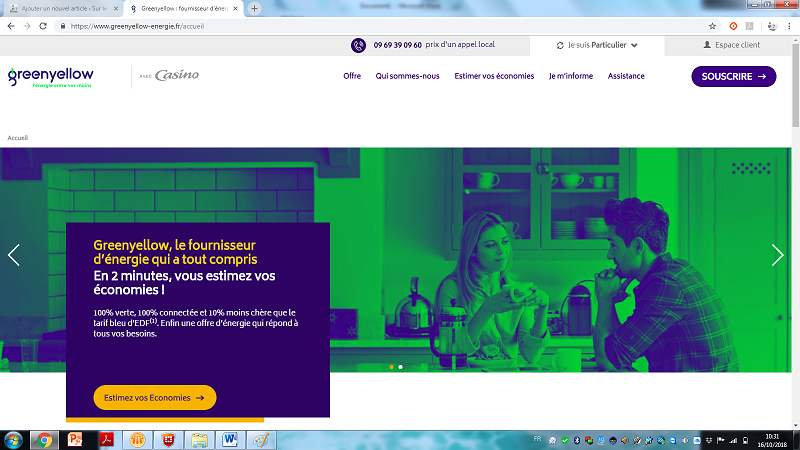Select the first orange carousel dot
Image resolution: width=800 pixels, height=450 pixels.
point(391,367)
